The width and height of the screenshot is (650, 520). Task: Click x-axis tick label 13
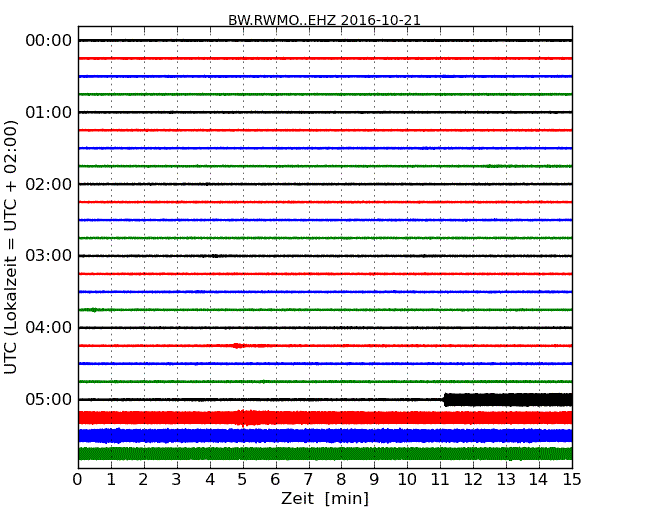506,480
